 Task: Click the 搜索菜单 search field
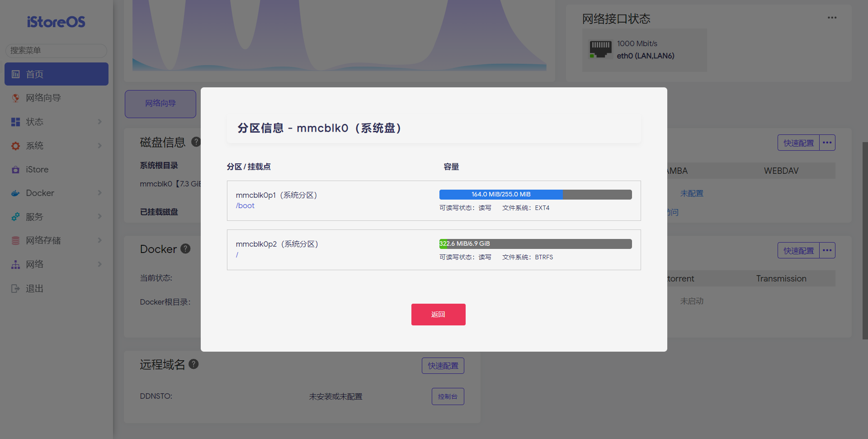[56, 50]
